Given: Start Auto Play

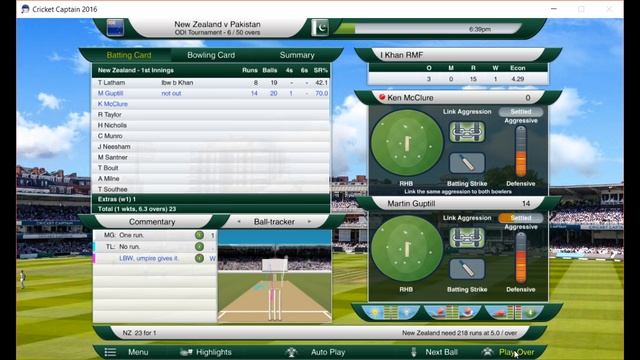Looking at the screenshot, I should [x=328, y=352].
